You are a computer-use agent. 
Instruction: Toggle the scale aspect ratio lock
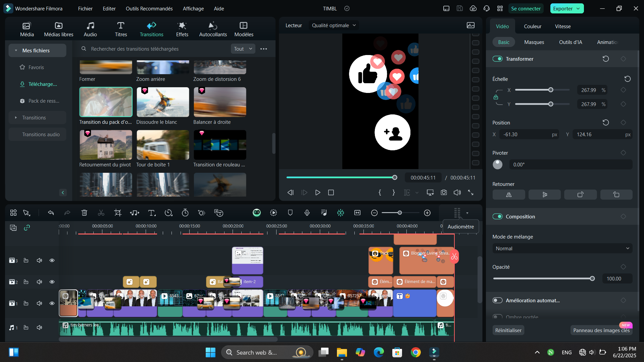496,97
